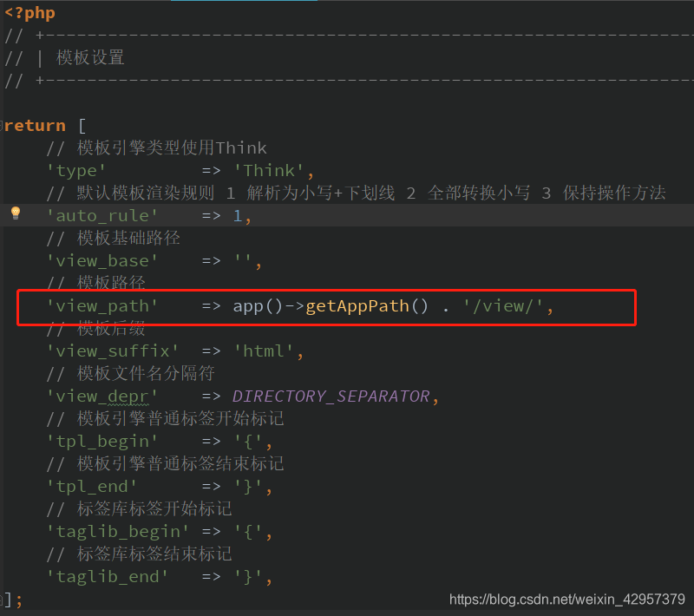
Task: Click the opening <?php tag
Action: [x=29, y=12]
